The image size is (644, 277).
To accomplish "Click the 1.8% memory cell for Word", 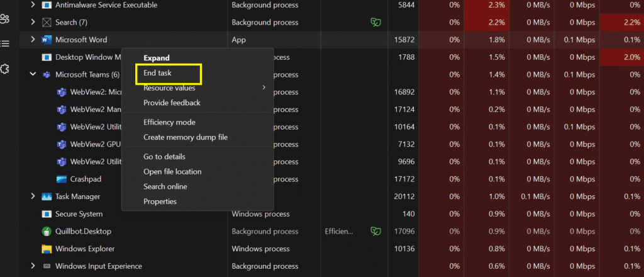I will point(487,40).
